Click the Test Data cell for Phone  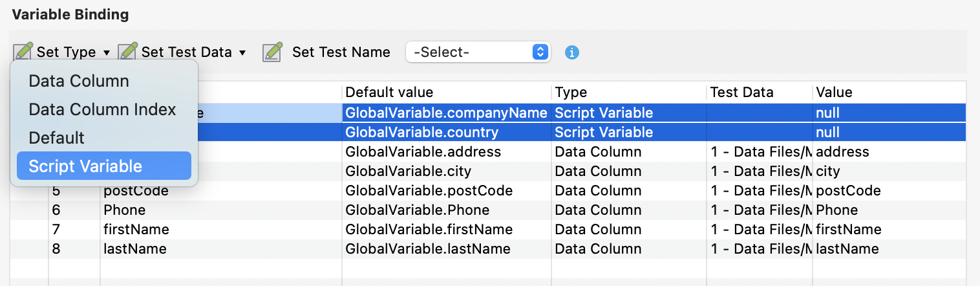tap(760, 210)
